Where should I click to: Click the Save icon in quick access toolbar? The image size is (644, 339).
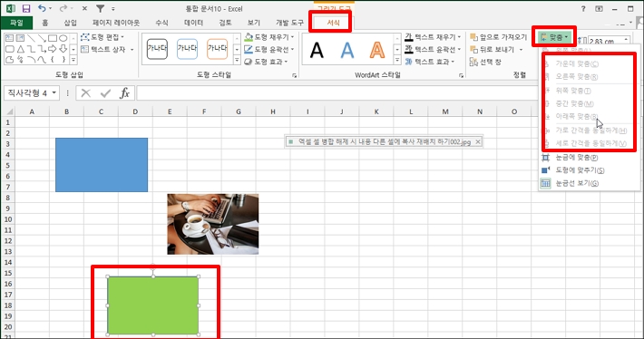click(26, 9)
